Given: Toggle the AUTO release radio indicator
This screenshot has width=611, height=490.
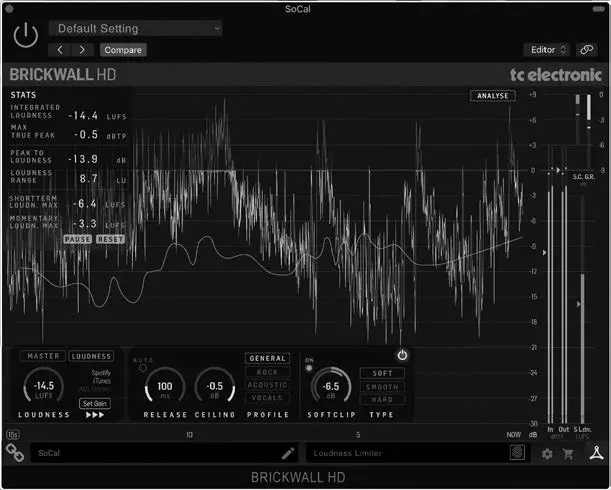Looking at the screenshot, I should click(x=143, y=368).
